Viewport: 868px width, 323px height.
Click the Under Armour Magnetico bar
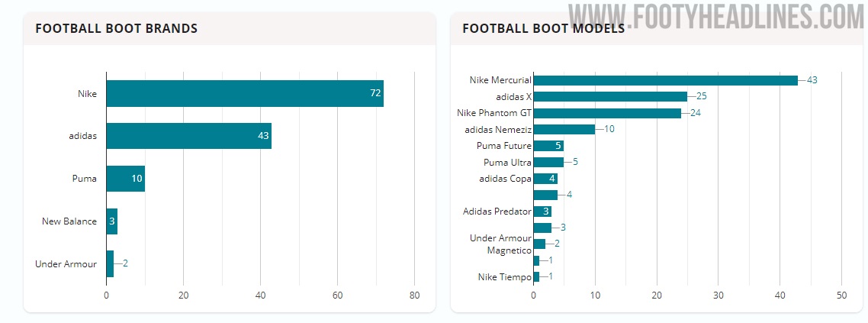click(539, 244)
